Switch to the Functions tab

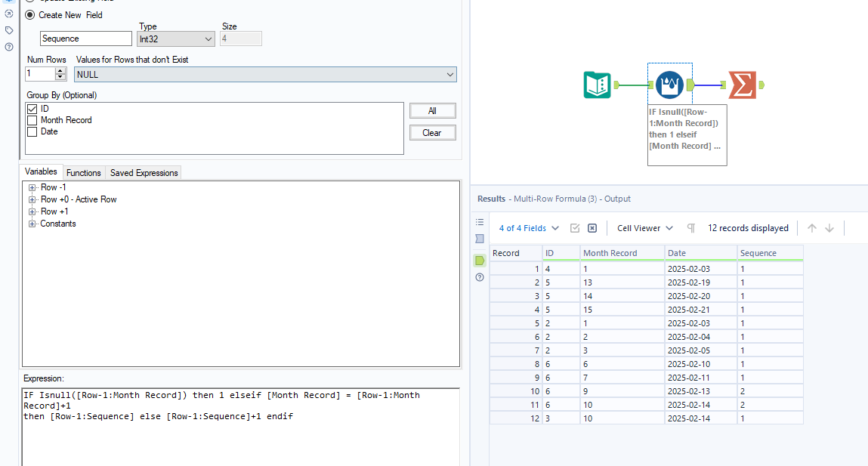point(83,172)
